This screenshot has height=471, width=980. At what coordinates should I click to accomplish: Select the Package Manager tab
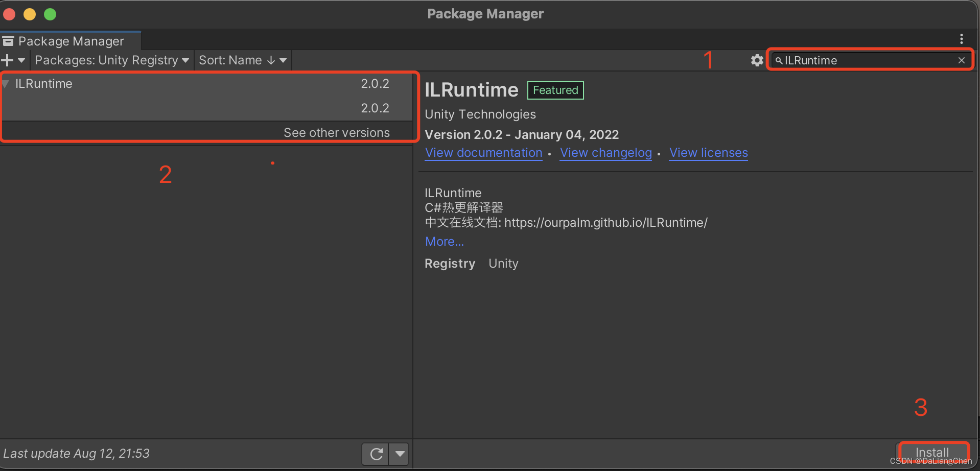coord(70,40)
